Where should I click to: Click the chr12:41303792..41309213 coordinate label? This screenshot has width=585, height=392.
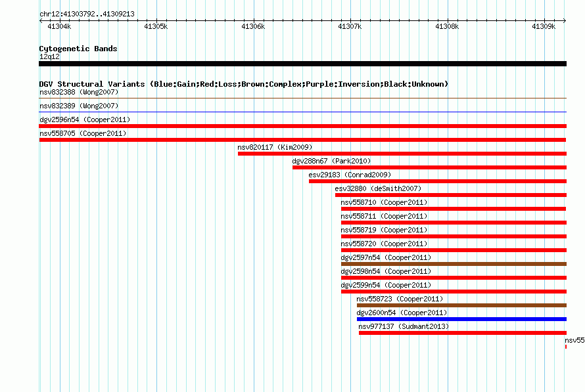(x=87, y=14)
